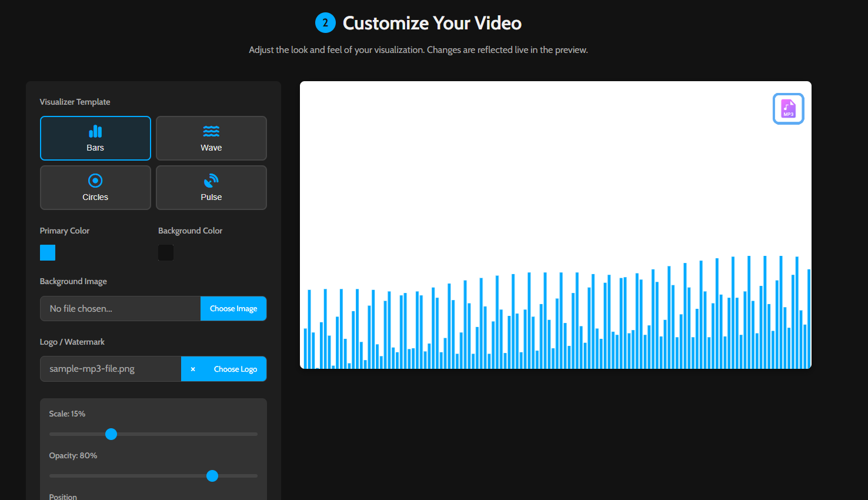Screen dimensions: 868x500
Task: Click the target icon inside the Circles tile
Action: coord(95,180)
